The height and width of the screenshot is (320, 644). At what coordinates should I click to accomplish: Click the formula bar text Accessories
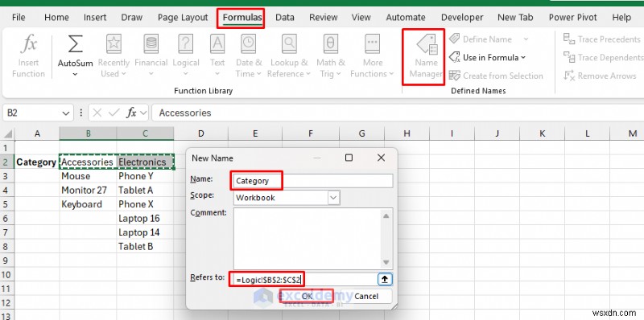[185, 113]
